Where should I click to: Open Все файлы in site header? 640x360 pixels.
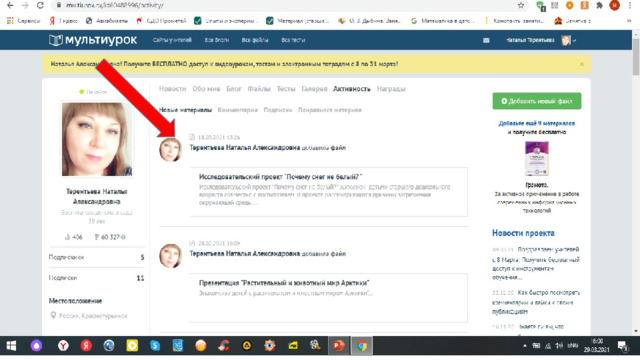(255, 40)
